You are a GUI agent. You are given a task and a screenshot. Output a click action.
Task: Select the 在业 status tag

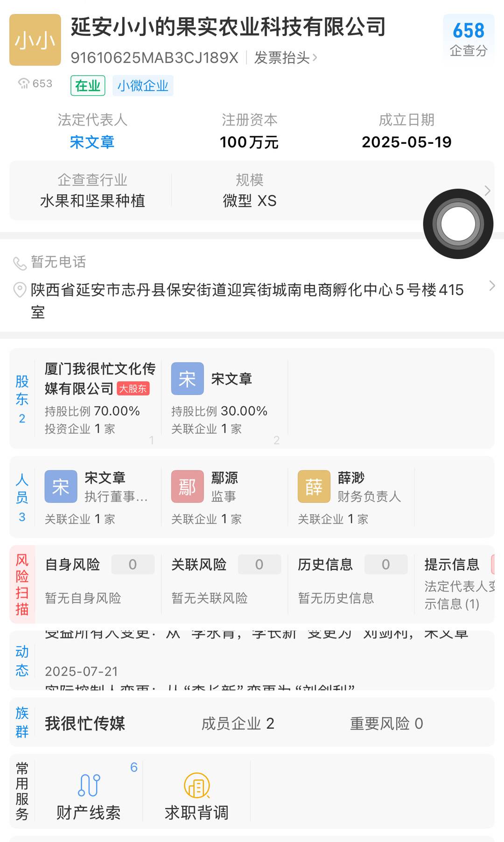pyautogui.click(x=88, y=86)
